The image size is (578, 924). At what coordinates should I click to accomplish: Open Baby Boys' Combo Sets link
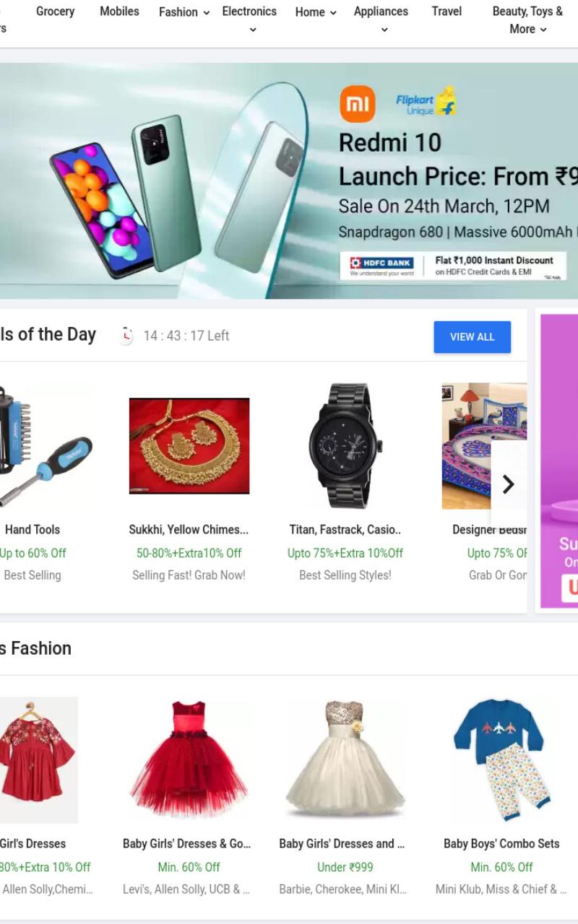point(501,843)
